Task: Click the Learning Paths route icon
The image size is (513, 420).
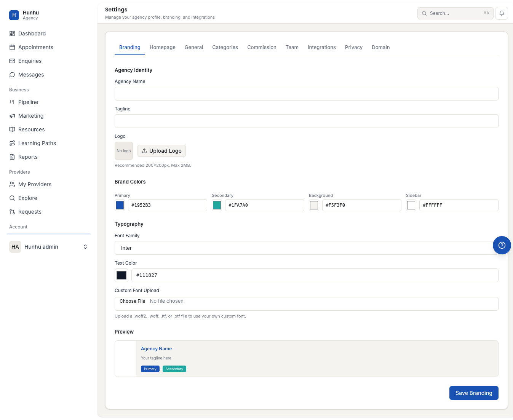Action: 12,143
